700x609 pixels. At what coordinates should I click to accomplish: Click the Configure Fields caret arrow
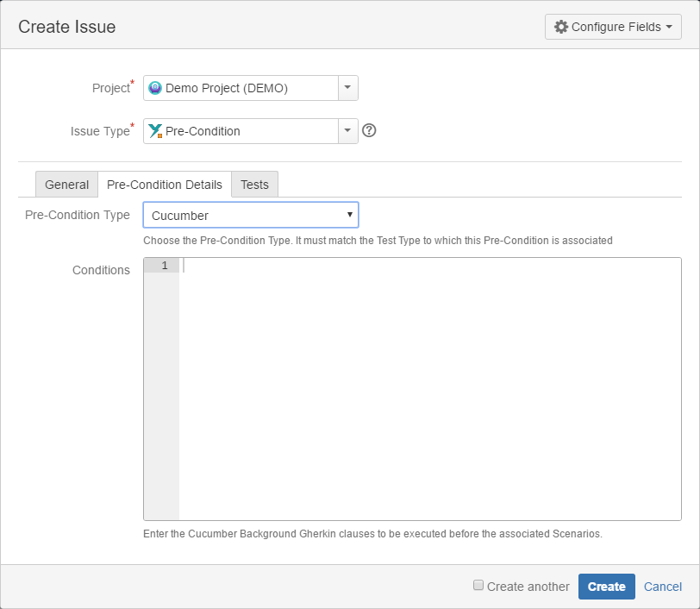tap(669, 27)
